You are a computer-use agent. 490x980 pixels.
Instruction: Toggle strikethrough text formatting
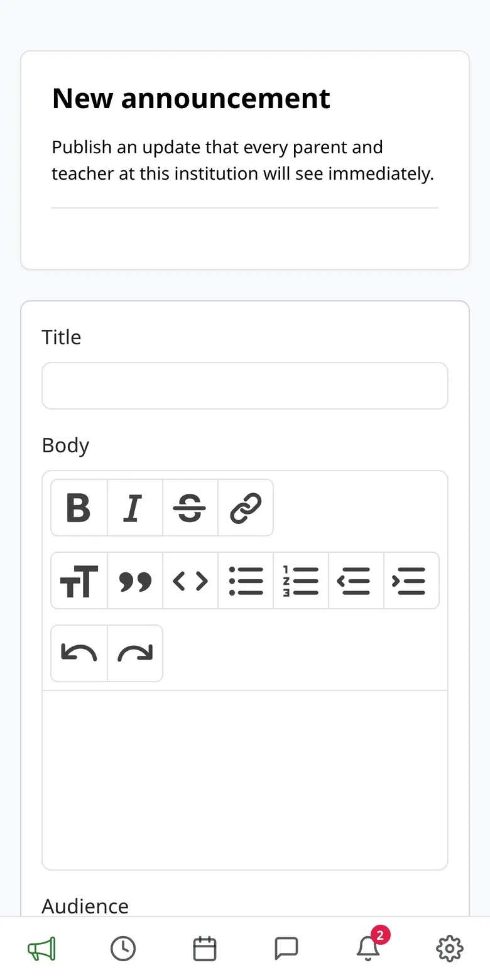point(190,508)
